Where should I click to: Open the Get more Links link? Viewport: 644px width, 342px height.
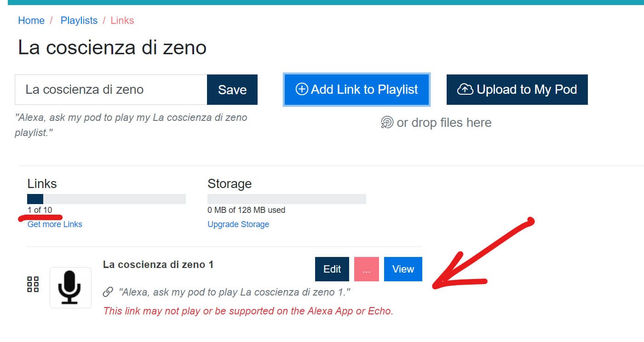55,224
